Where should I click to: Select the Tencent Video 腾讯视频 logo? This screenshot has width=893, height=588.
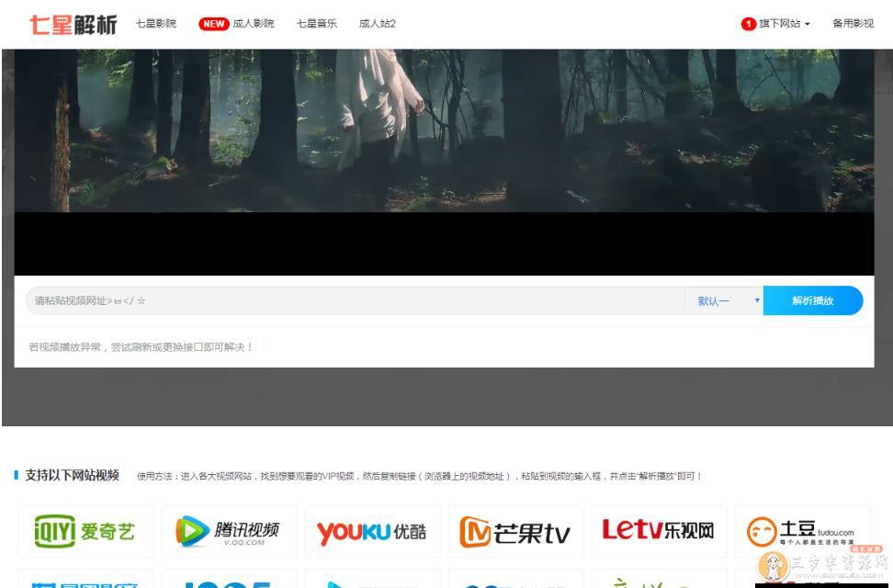[230, 531]
